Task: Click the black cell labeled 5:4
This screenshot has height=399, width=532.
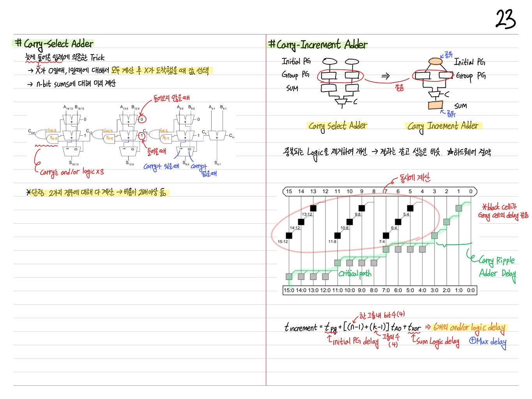Action: [x=410, y=208]
